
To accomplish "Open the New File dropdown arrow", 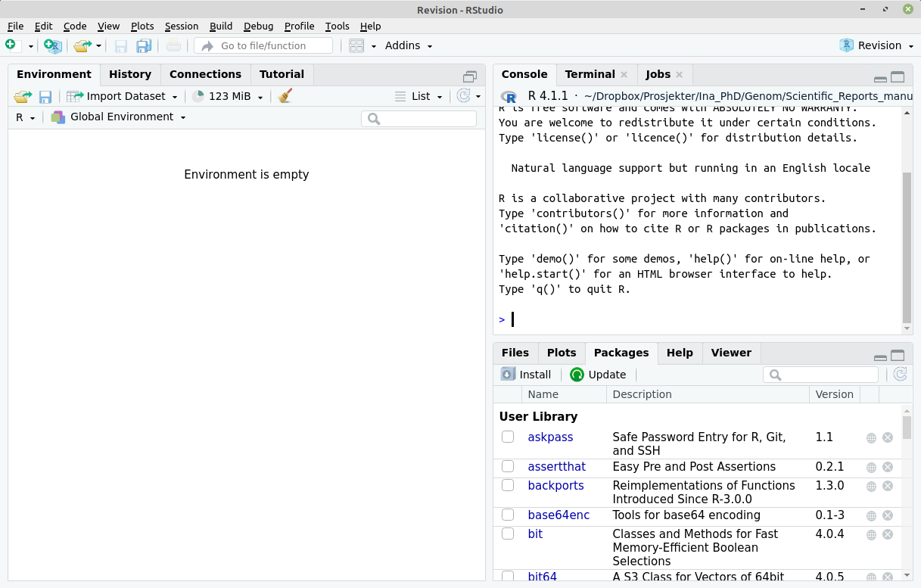I will tap(31, 46).
